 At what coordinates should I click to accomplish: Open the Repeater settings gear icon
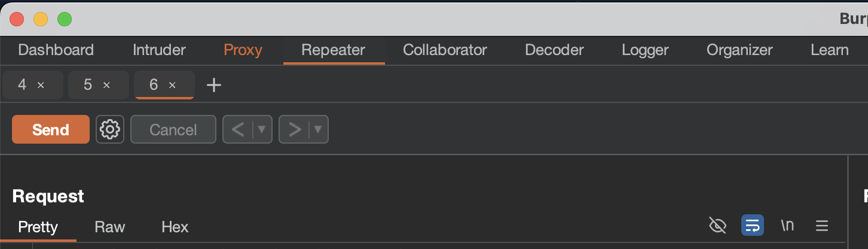pos(110,129)
